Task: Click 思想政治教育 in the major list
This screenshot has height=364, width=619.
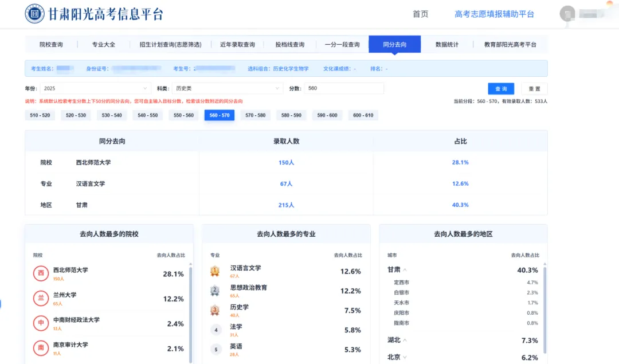Action: tap(249, 287)
